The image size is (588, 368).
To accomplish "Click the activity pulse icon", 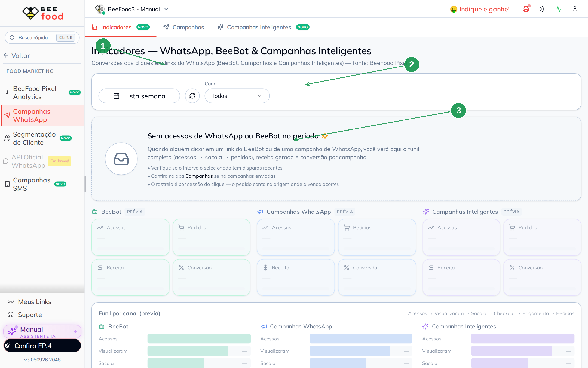I will [559, 9].
